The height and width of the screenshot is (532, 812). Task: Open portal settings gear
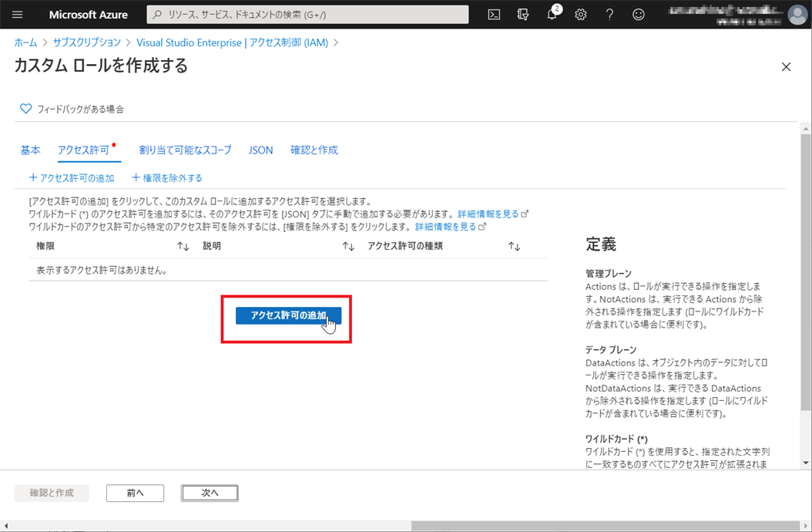coord(581,15)
